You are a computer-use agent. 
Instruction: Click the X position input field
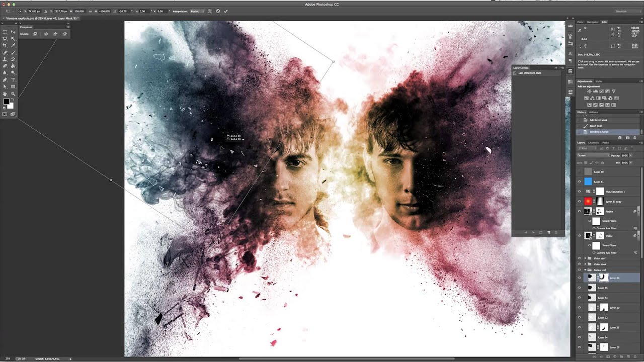[35, 11]
